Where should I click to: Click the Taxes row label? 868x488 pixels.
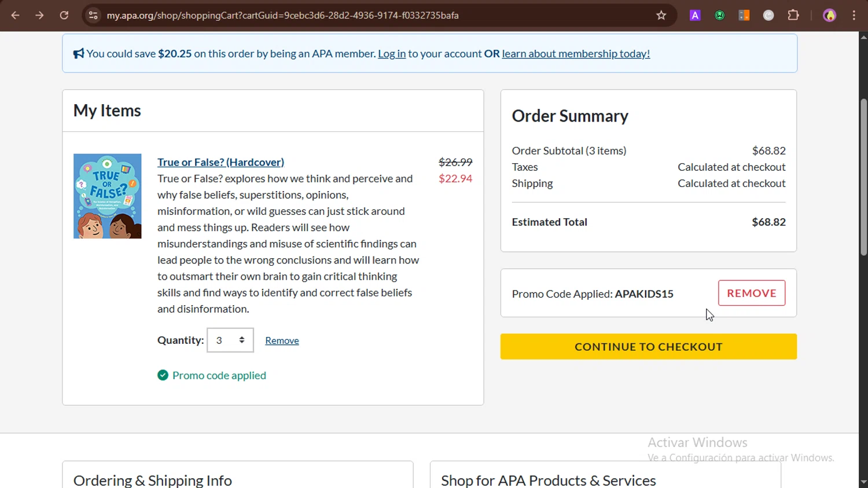pyautogui.click(x=525, y=167)
